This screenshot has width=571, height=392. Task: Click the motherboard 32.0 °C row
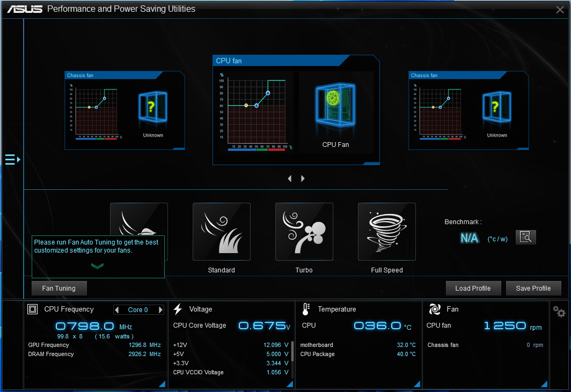(x=358, y=345)
